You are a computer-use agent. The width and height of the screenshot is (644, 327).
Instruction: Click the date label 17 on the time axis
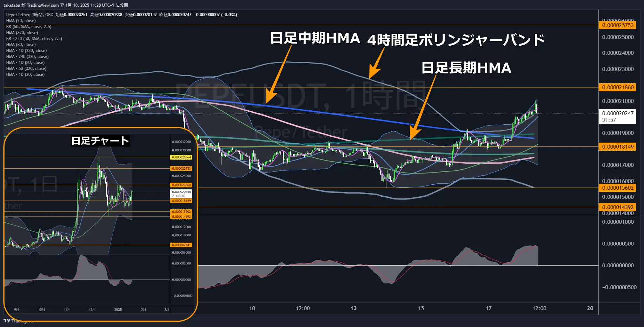pyautogui.click(x=489, y=308)
